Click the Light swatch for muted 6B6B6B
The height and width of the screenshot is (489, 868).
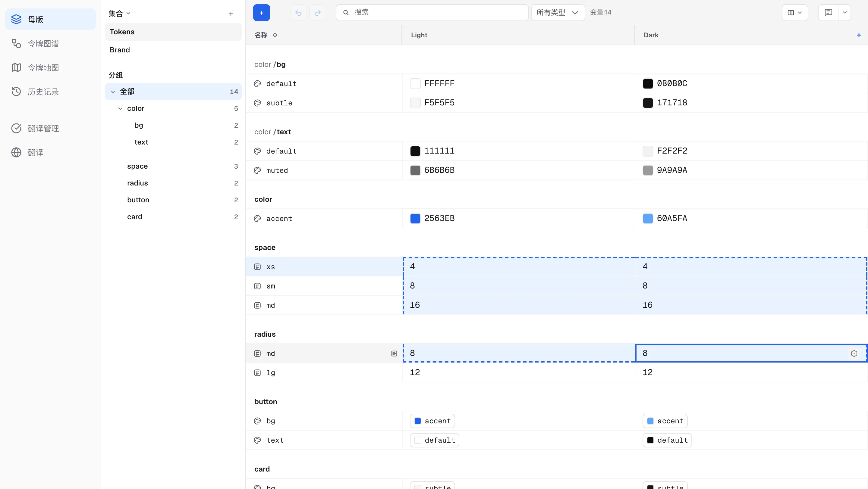click(415, 170)
